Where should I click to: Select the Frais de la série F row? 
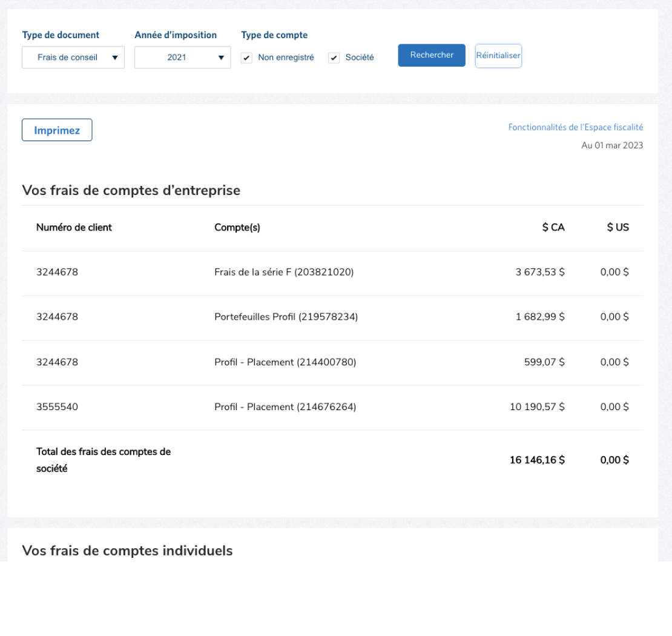(284, 273)
